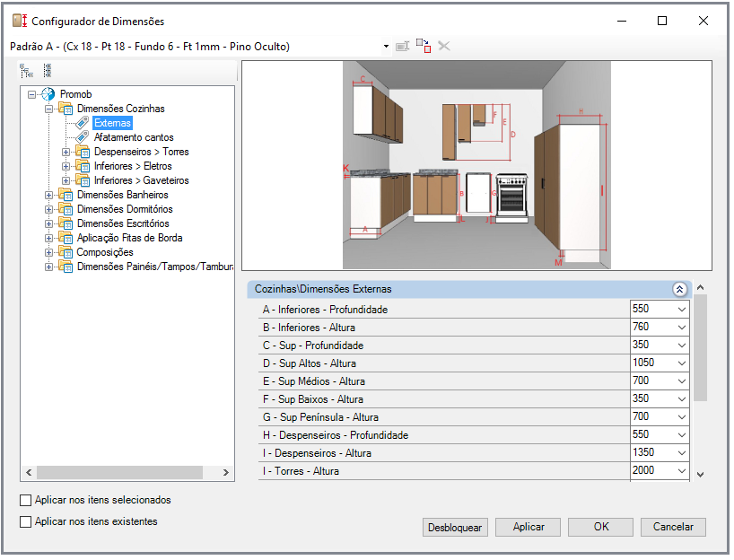The height and width of the screenshot is (560, 734).
Task: Expand the Despenseiros > Torres node
Action: pyautogui.click(x=66, y=152)
